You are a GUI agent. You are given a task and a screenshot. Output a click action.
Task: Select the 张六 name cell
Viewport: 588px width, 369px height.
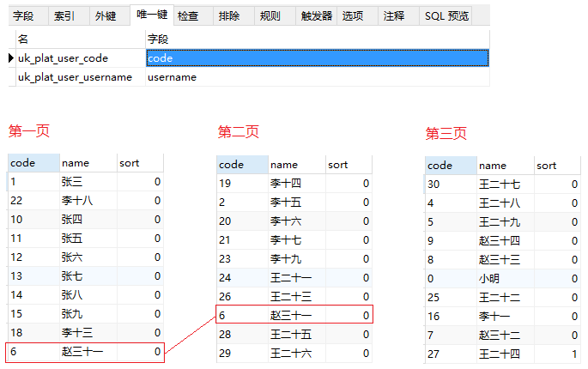tap(88, 257)
